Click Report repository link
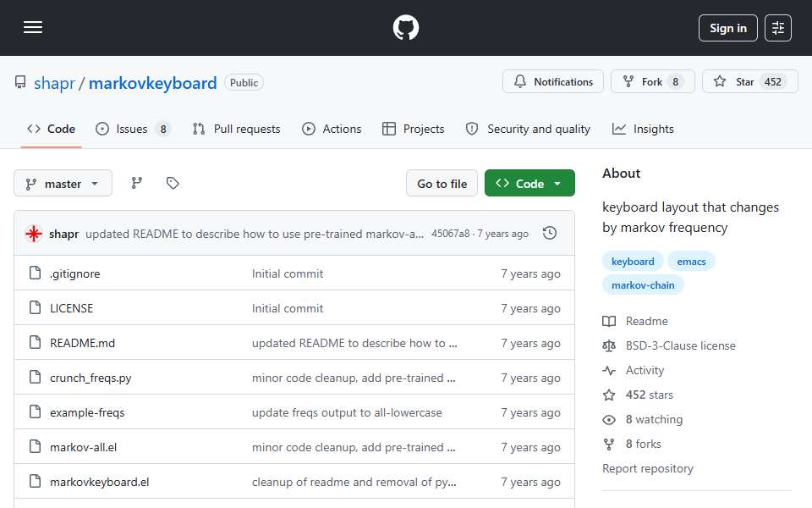 coord(647,468)
